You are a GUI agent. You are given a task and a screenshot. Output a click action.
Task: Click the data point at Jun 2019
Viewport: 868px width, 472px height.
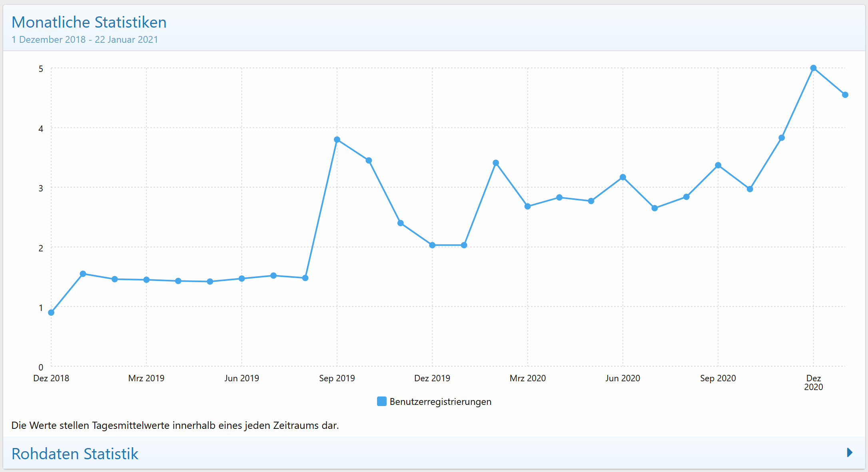(x=241, y=279)
